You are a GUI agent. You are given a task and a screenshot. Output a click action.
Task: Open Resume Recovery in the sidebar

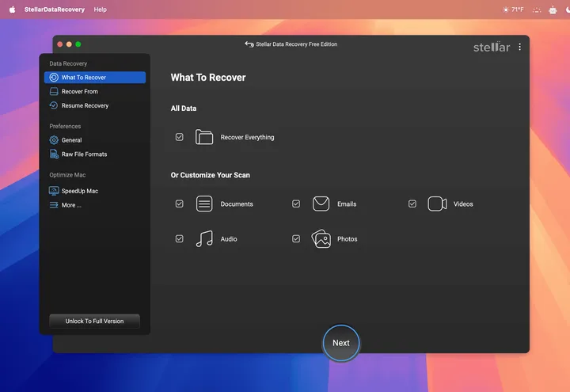coord(85,105)
